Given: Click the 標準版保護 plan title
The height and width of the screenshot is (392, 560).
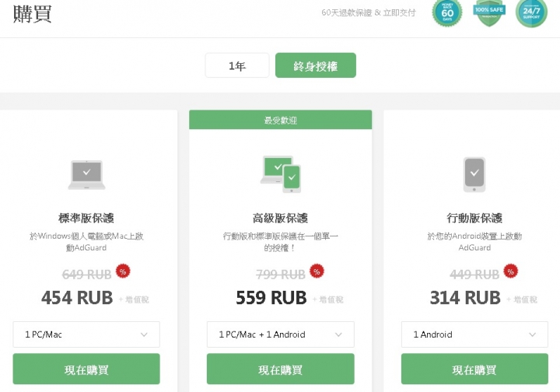Looking at the screenshot, I should pos(86,218).
